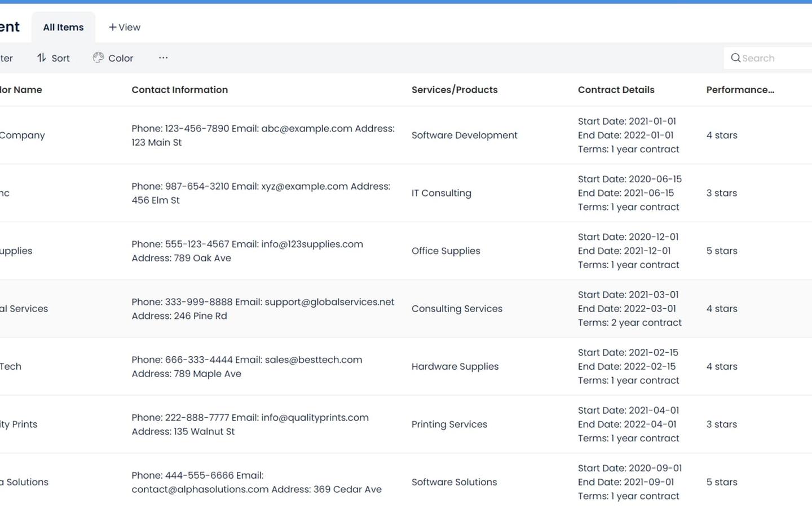The width and height of the screenshot is (812, 508).
Task: Click contract cell starting 2021-02-15
Action: pyautogui.click(x=629, y=366)
